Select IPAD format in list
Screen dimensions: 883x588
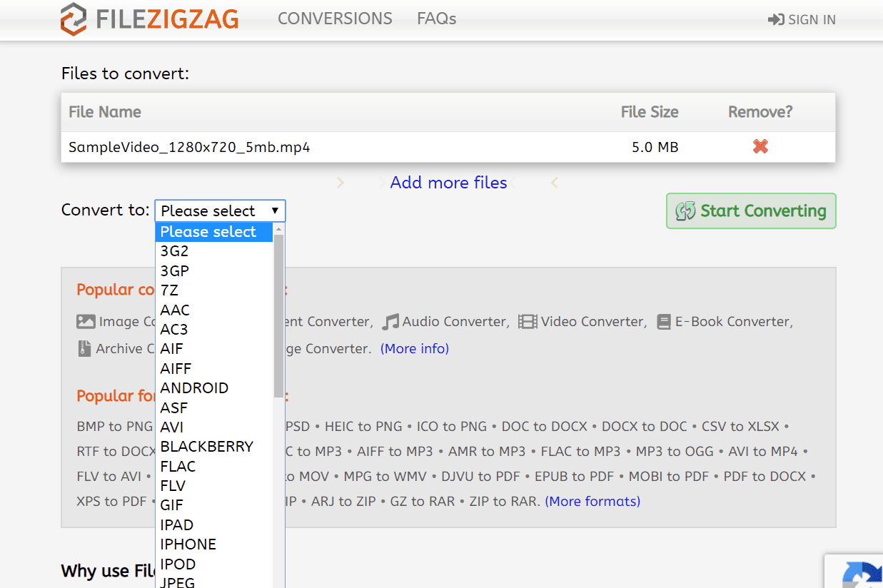[x=214, y=525]
